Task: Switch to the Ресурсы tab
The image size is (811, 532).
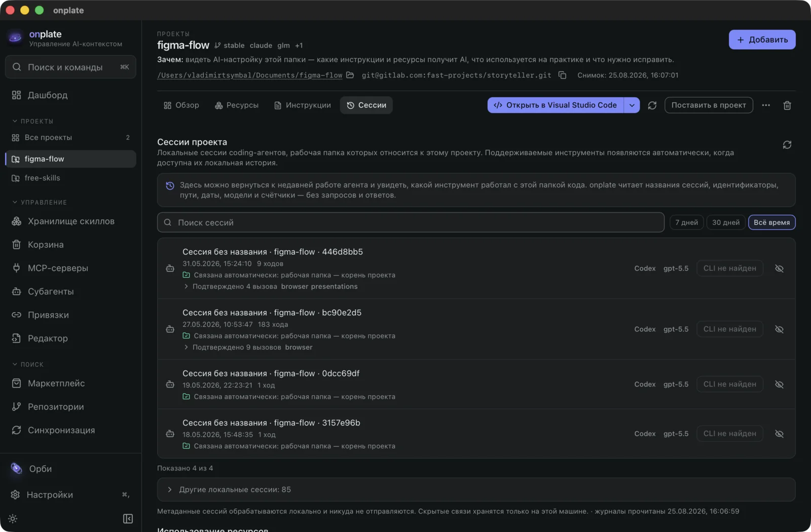Action: (x=237, y=105)
